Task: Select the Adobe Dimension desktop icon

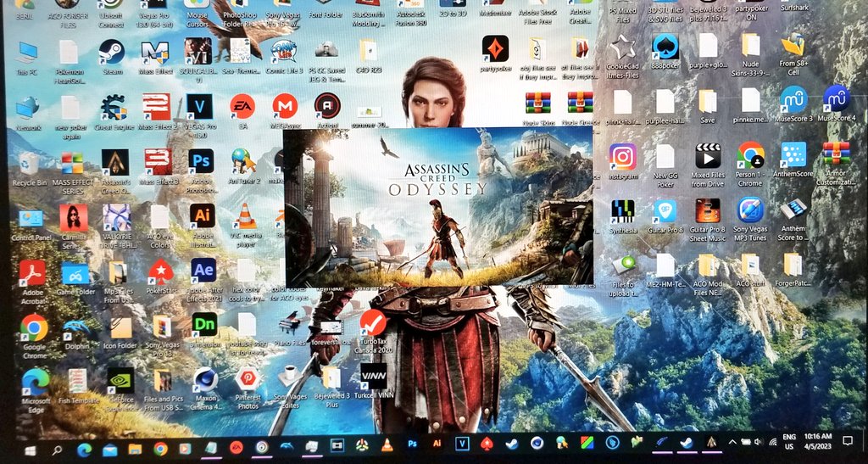Action: pos(204,325)
